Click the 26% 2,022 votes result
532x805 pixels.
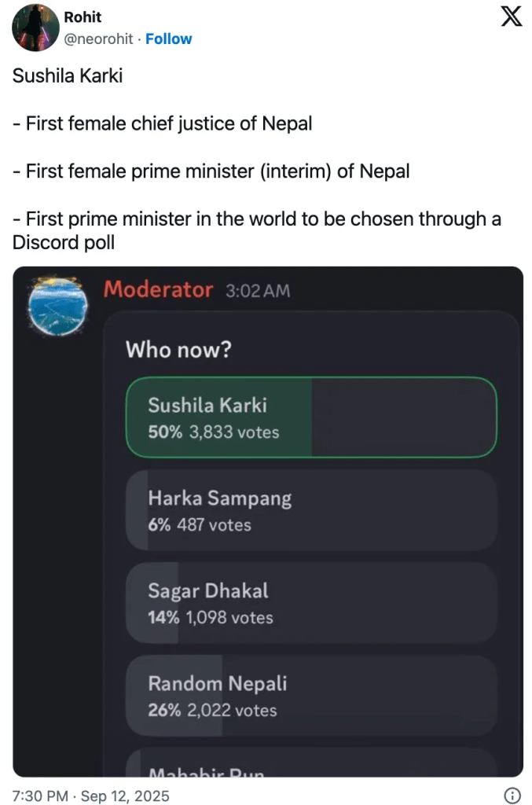[212, 710]
